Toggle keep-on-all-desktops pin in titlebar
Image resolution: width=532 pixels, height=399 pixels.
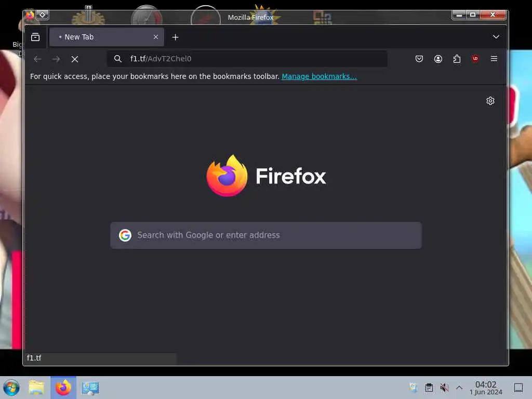click(x=43, y=15)
